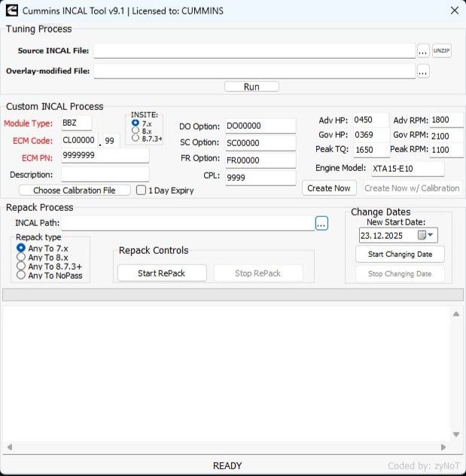Click Start Changing Date button
Viewport: 466px width, 476px height.
pos(399,255)
